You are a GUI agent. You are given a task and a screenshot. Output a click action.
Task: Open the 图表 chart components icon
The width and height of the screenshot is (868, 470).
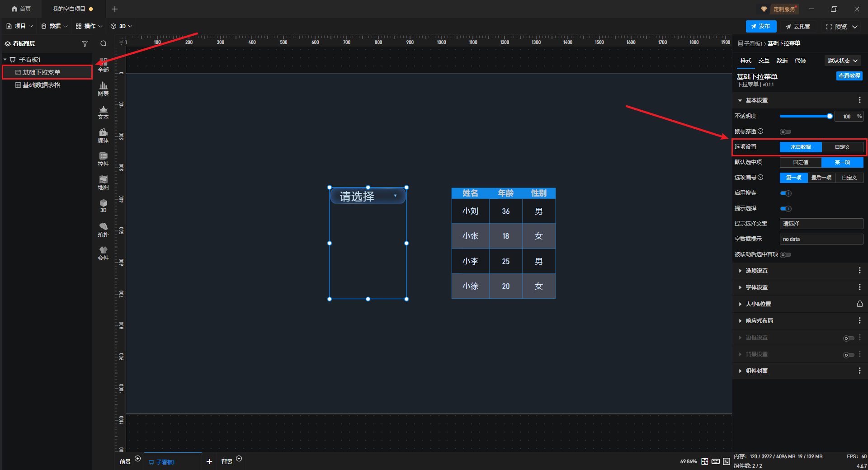coord(103,88)
